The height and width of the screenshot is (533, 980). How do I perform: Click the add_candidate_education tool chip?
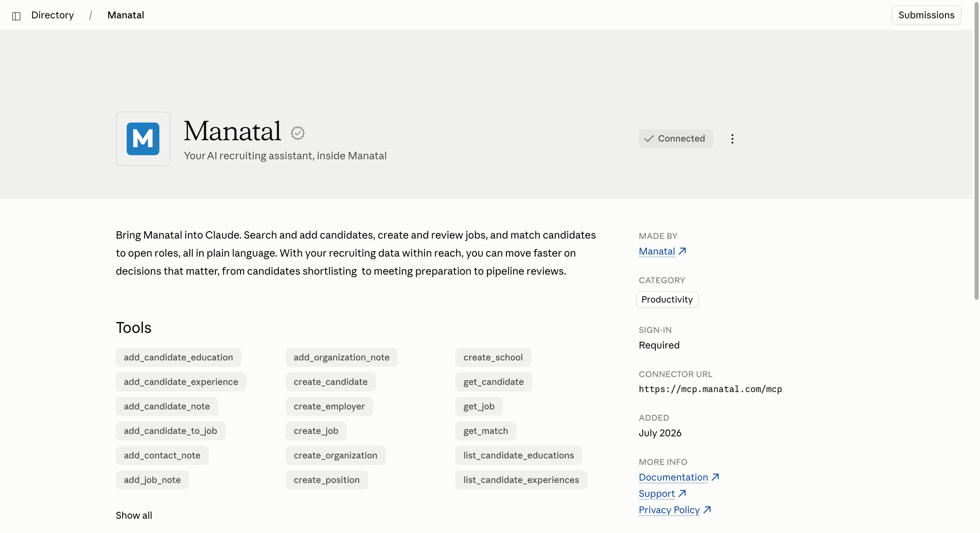click(x=178, y=357)
